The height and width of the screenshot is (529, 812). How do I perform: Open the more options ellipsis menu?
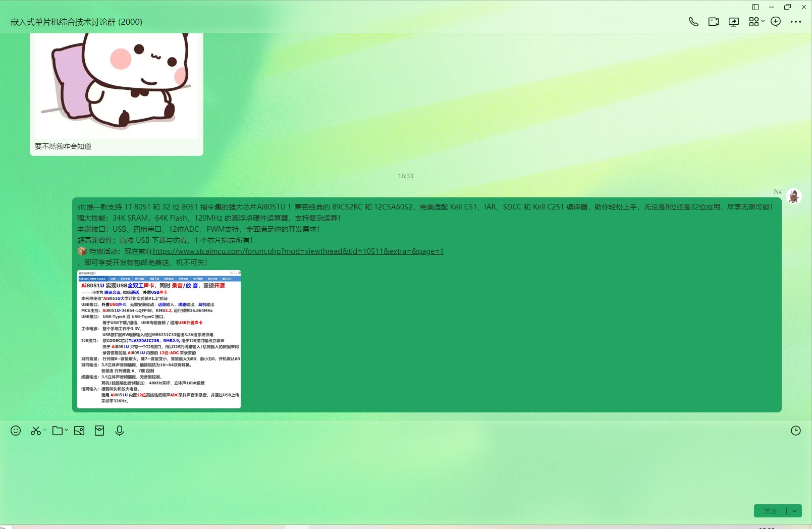click(x=796, y=22)
